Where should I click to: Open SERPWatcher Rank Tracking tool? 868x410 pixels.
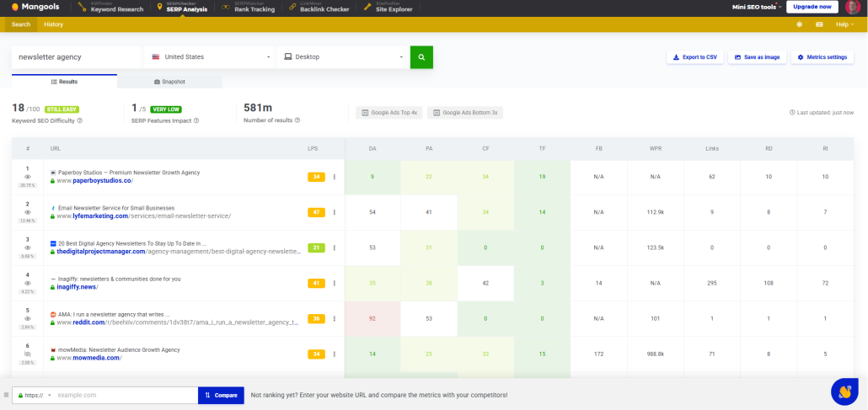[x=248, y=8]
